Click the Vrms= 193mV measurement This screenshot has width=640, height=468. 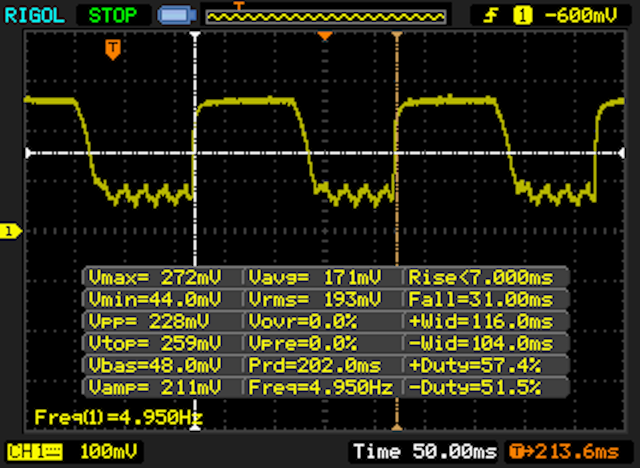coord(315,299)
